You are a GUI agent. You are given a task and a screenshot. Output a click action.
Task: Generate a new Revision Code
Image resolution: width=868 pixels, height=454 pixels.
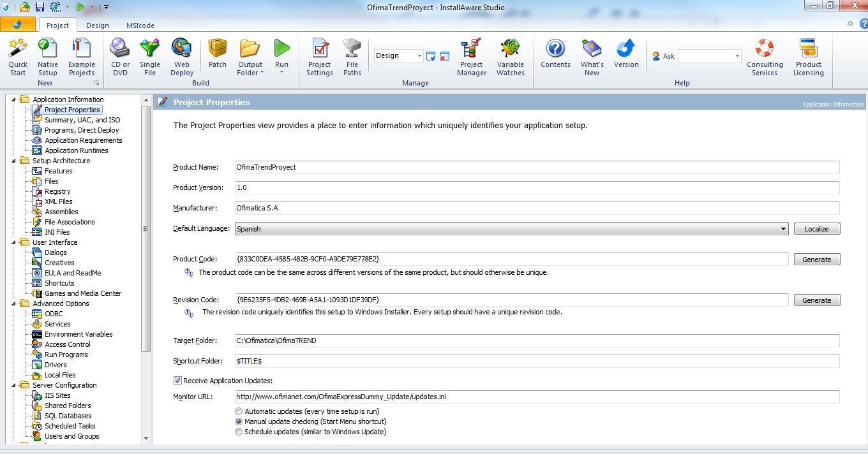(x=817, y=300)
